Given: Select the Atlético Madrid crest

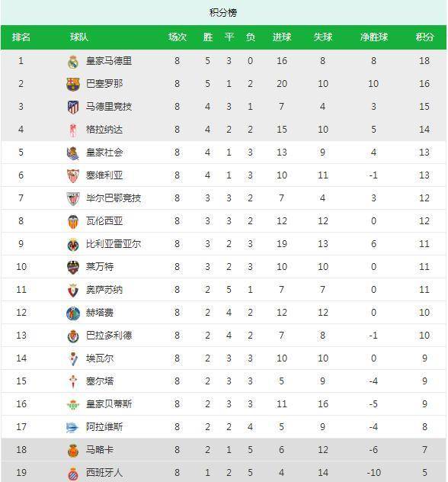Looking at the screenshot, I should [73, 107].
